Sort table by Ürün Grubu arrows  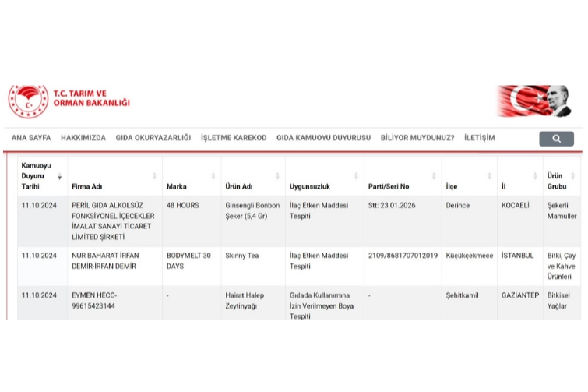572,176
